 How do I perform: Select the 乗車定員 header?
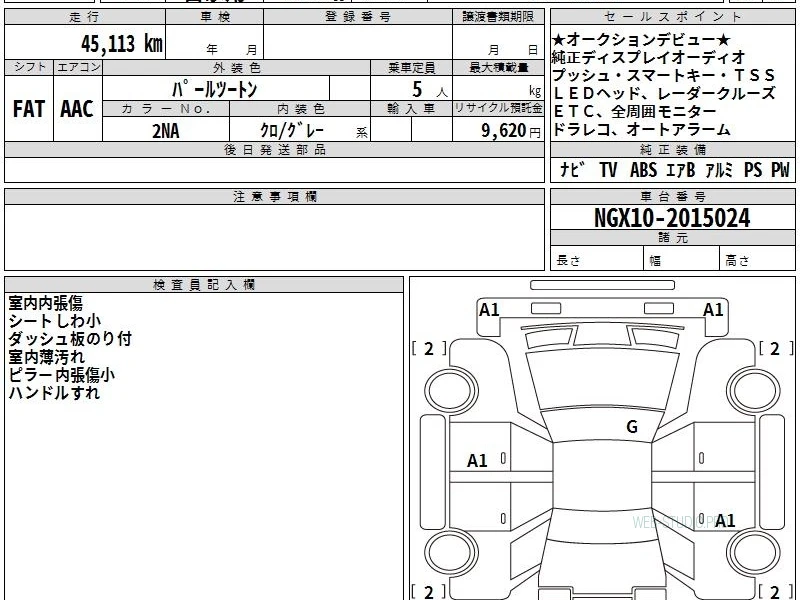point(411,67)
